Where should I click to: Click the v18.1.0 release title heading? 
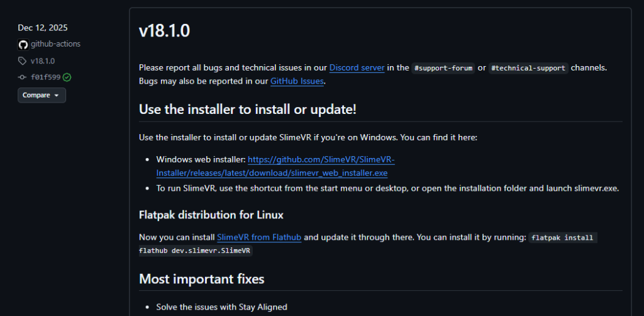click(x=164, y=31)
